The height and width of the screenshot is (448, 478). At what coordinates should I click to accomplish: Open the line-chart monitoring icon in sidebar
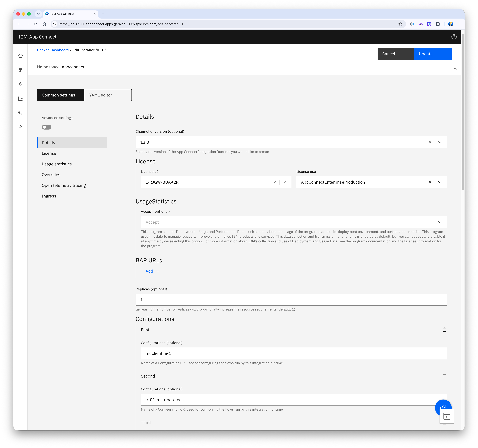coord(20,99)
